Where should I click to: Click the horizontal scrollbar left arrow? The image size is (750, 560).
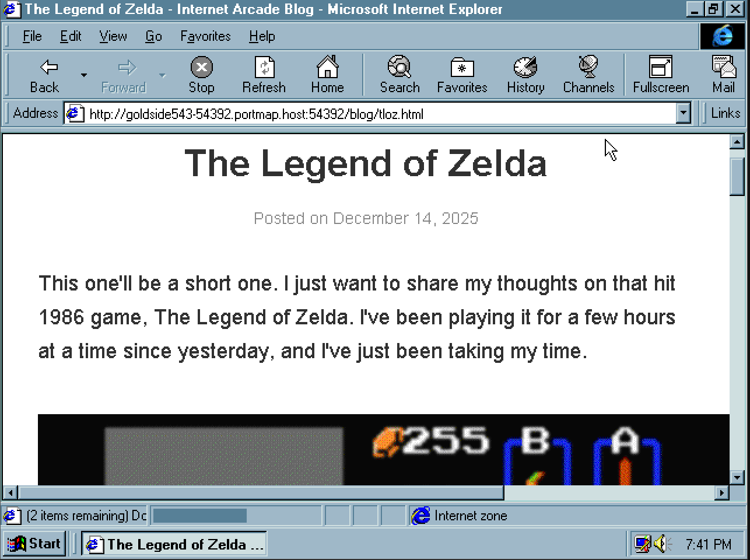pos(10,493)
